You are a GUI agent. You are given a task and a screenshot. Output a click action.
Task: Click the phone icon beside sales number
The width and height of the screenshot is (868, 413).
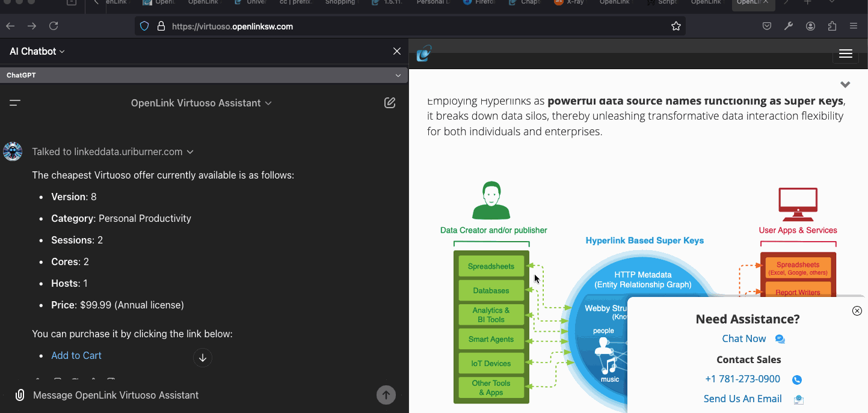pos(797,380)
